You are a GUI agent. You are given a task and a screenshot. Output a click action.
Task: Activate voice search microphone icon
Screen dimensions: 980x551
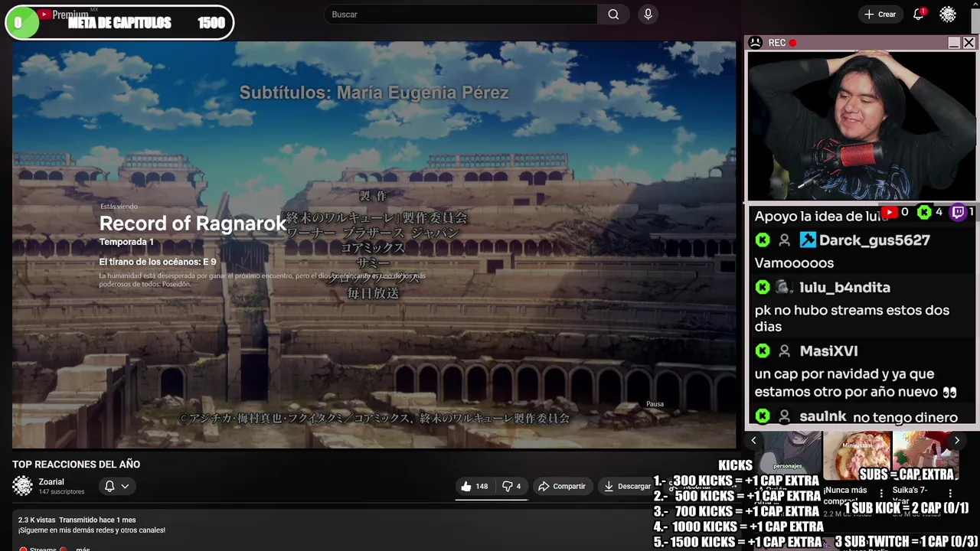(648, 15)
